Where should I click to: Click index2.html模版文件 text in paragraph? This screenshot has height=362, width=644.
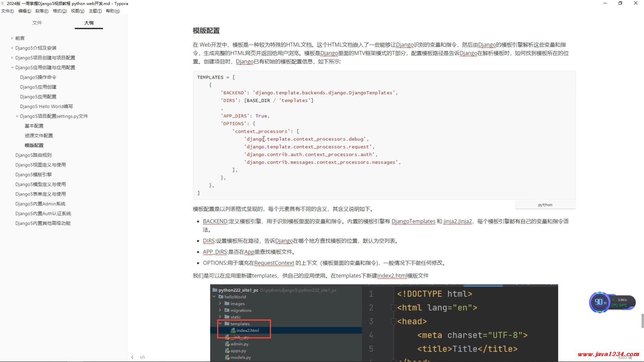pos(403,276)
